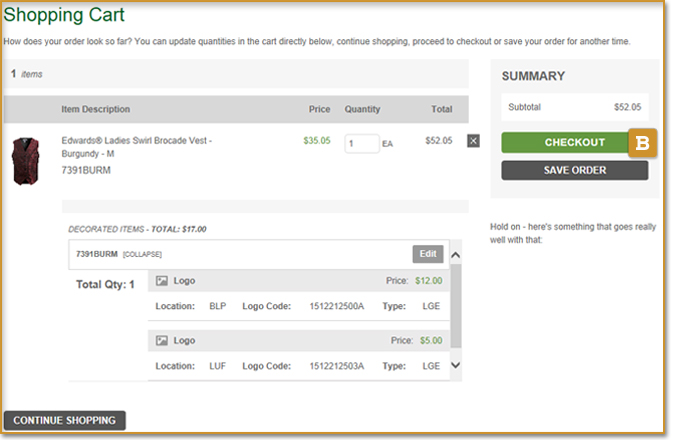Save the order for later
Viewport: 675px width, 440px height.
tap(574, 170)
